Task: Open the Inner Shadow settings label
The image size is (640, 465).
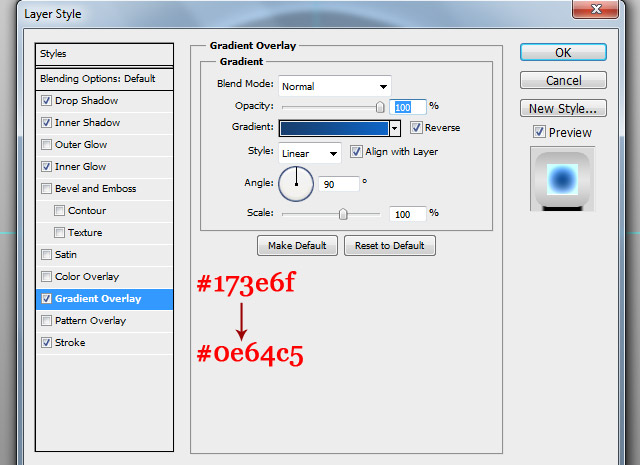Action: [87, 122]
